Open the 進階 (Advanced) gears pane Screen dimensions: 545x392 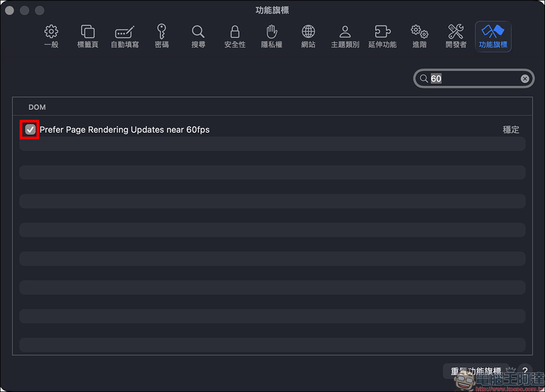(419, 36)
